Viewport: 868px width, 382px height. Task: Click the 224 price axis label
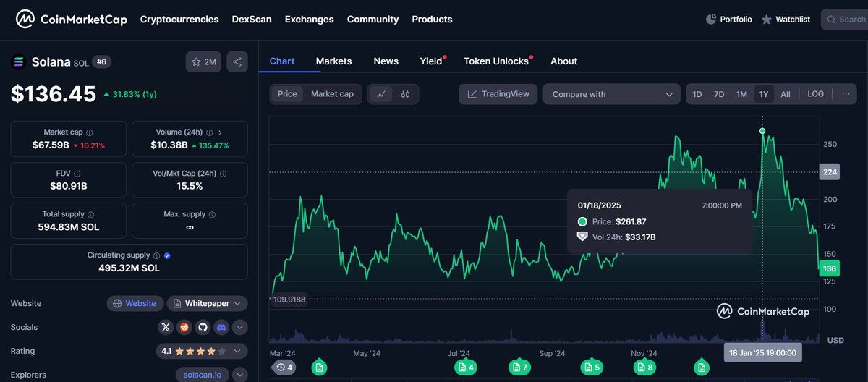click(830, 172)
